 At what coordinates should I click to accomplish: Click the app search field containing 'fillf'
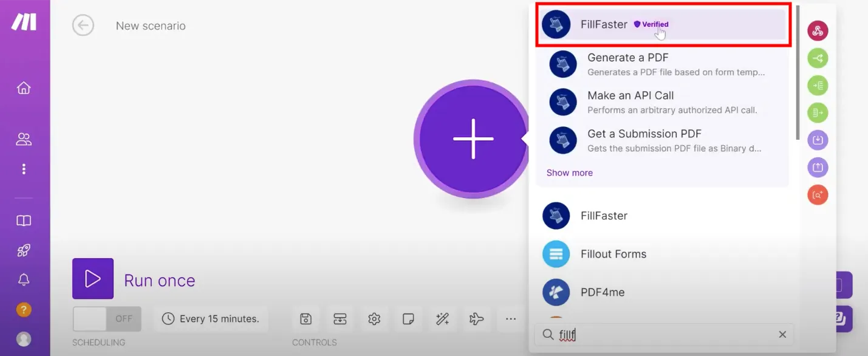tap(663, 335)
